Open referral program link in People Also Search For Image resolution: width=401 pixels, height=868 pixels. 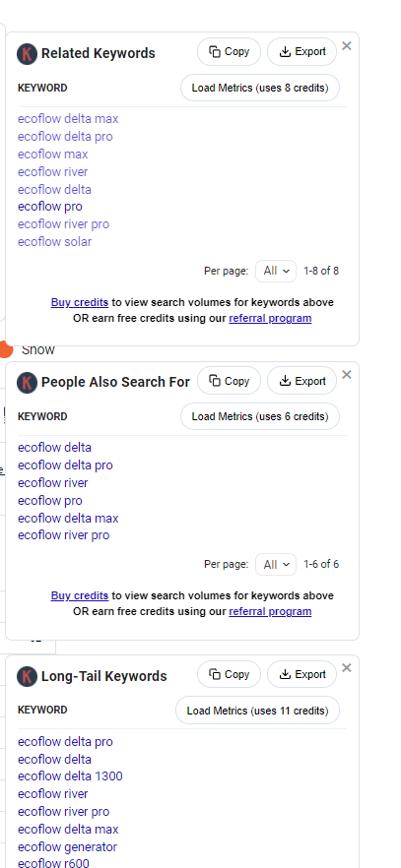(270, 612)
